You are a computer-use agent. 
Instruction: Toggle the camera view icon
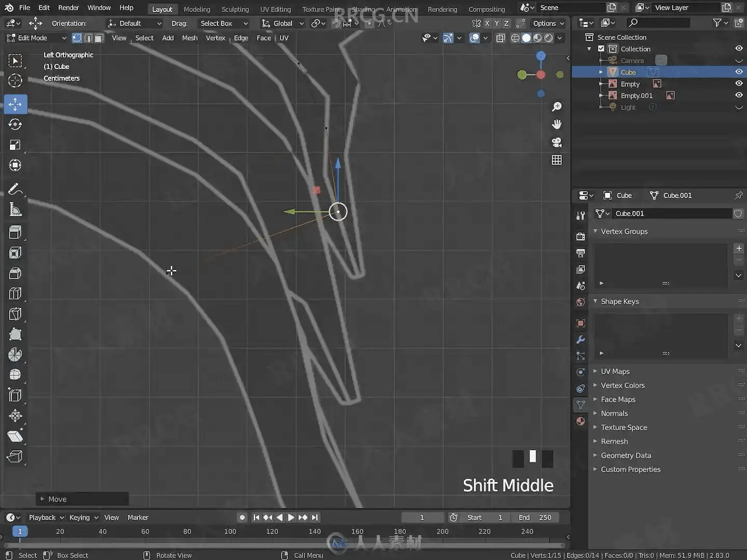pyautogui.click(x=557, y=143)
